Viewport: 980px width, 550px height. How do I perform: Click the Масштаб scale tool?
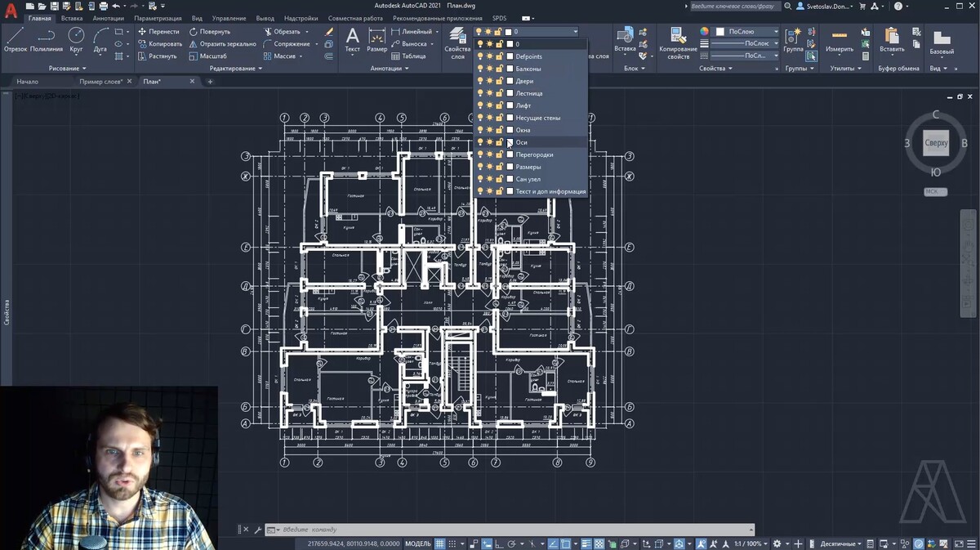207,56
